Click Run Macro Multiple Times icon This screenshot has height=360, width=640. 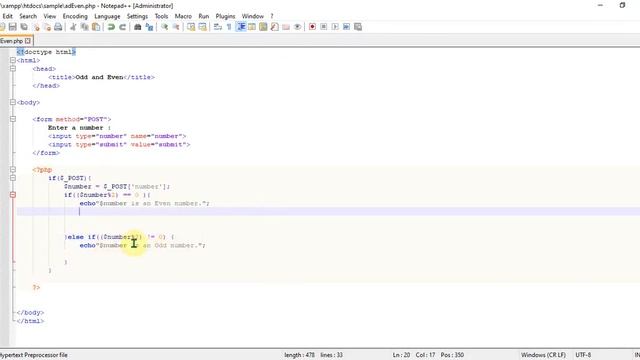click(347, 27)
